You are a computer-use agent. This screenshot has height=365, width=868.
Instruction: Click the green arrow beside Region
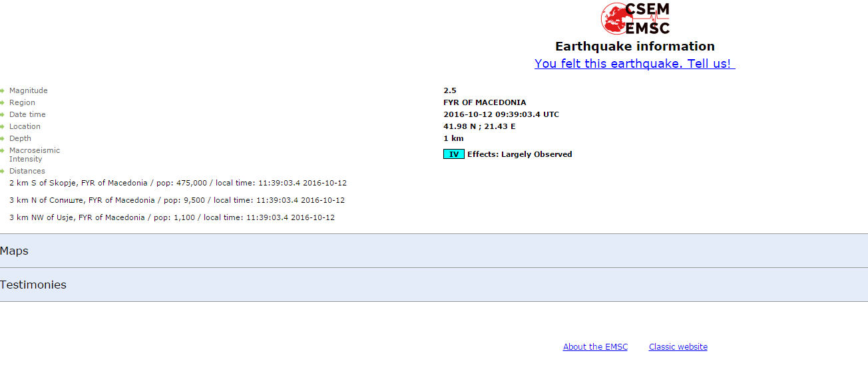(2, 102)
